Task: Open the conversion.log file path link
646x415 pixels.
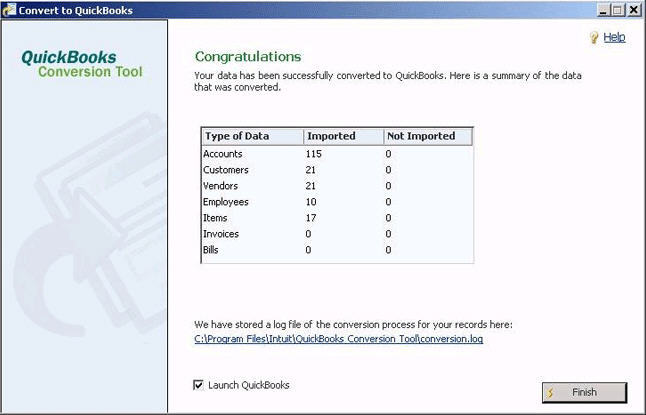Action: click(x=339, y=339)
